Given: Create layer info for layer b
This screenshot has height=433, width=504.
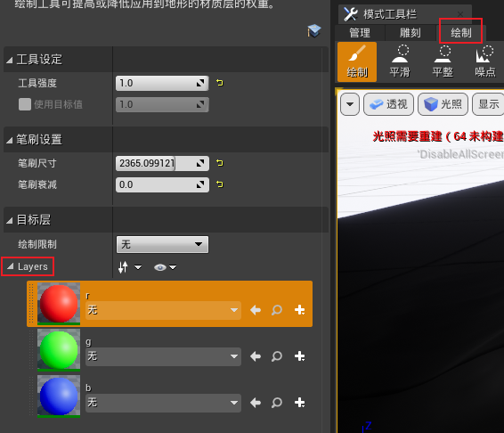Looking at the screenshot, I should [299, 403].
